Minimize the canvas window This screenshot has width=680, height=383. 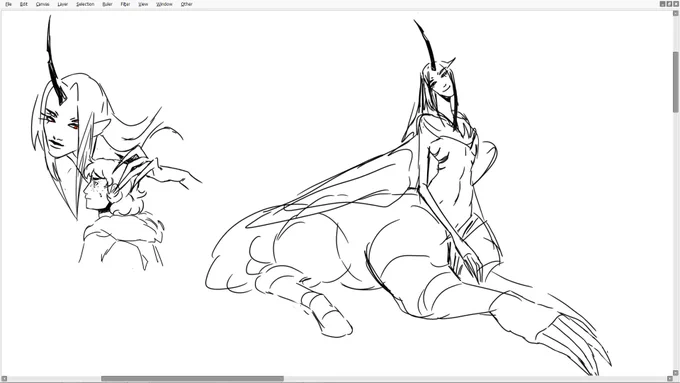(663, 4)
